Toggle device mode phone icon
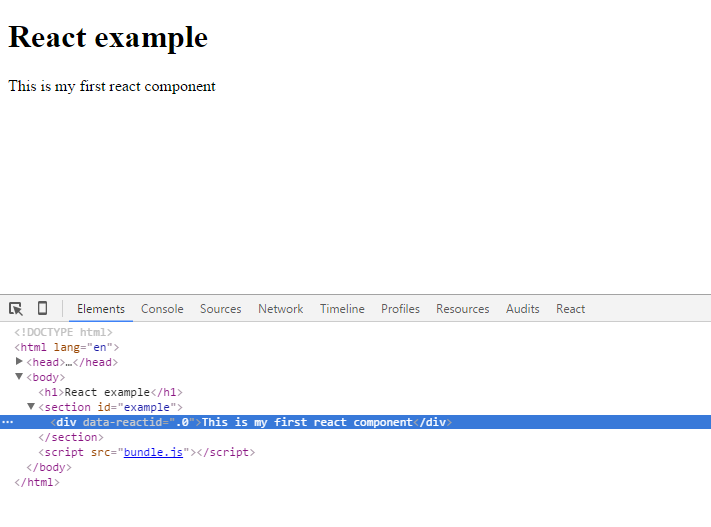711x527 pixels. coord(42,308)
